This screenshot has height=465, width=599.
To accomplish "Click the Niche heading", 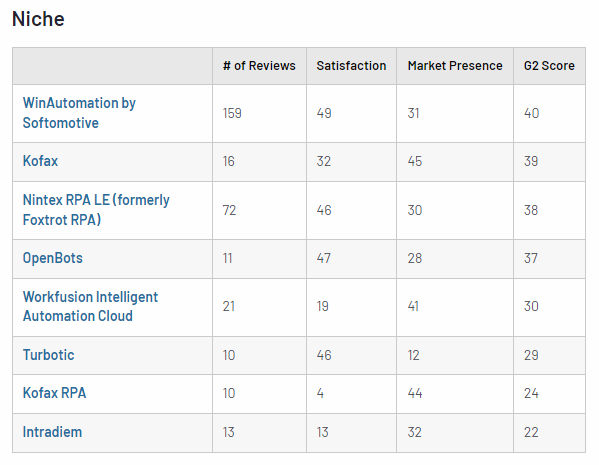I will coord(38,19).
